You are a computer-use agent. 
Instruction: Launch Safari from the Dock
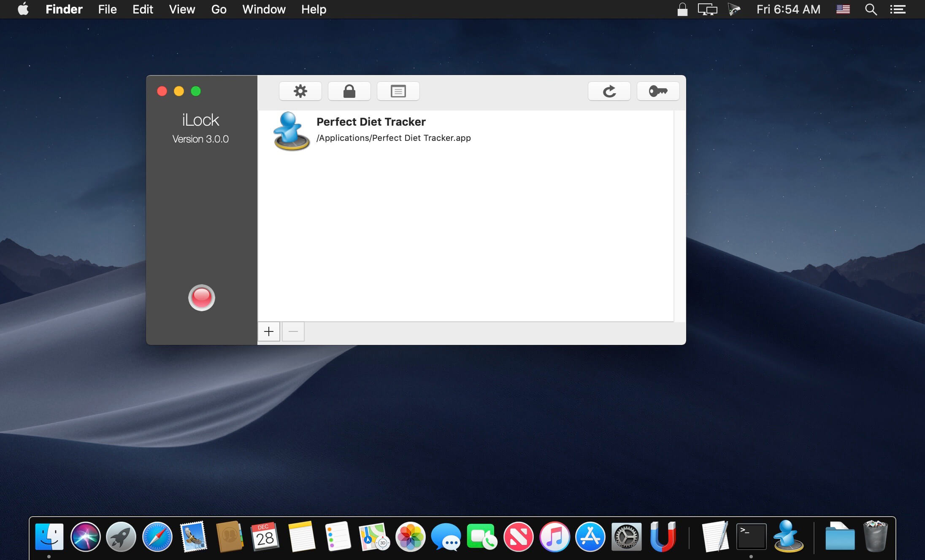[157, 537]
